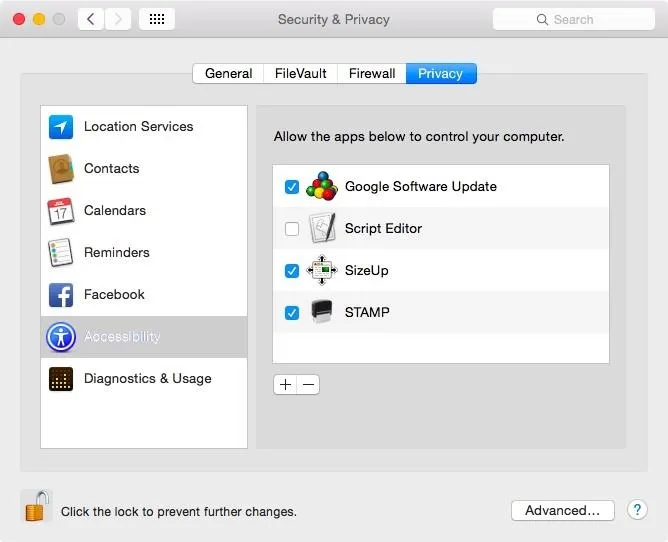The height and width of the screenshot is (542, 668).
Task: Click the Location Services arrow icon
Action: click(61, 127)
